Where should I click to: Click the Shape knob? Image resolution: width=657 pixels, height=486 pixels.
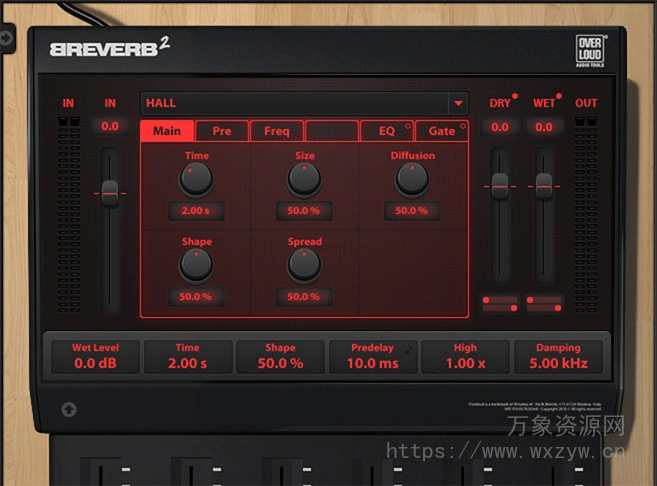pyautogui.click(x=196, y=266)
